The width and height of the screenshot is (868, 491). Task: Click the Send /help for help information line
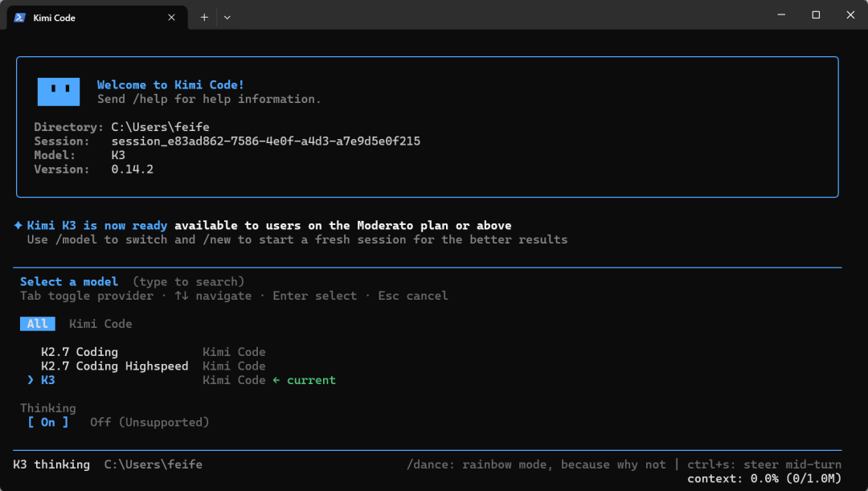tap(209, 99)
